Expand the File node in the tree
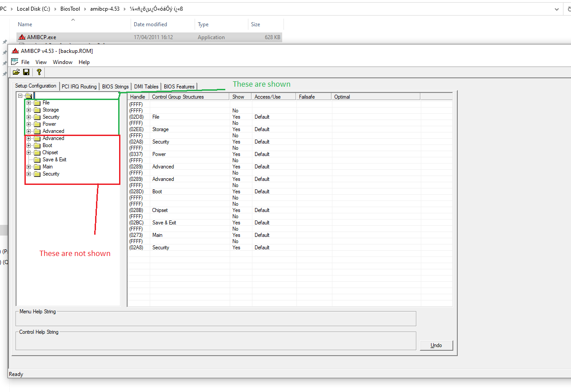Screen dimensions: 571x392 tap(29, 103)
